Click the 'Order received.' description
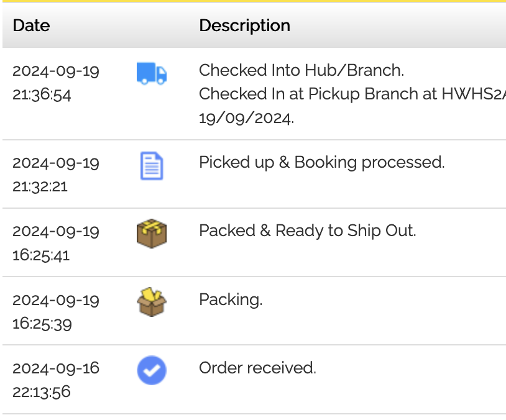The height and width of the screenshot is (420, 506). pyautogui.click(x=257, y=368)
